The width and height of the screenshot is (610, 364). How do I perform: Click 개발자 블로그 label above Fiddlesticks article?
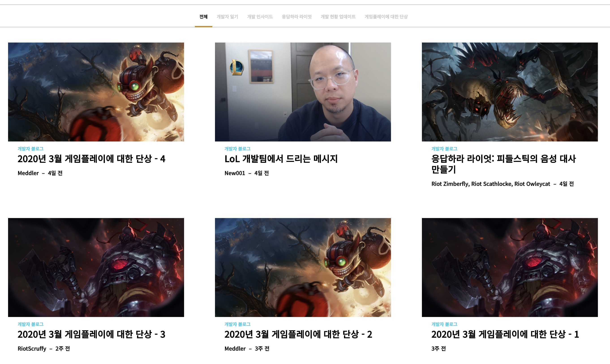[x=444, y=149]
